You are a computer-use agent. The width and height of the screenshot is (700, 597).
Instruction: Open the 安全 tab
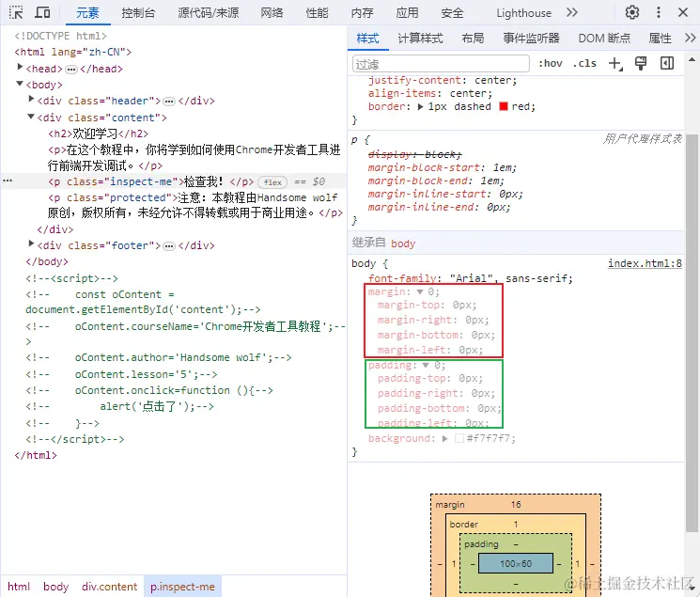tap(452, 13)
